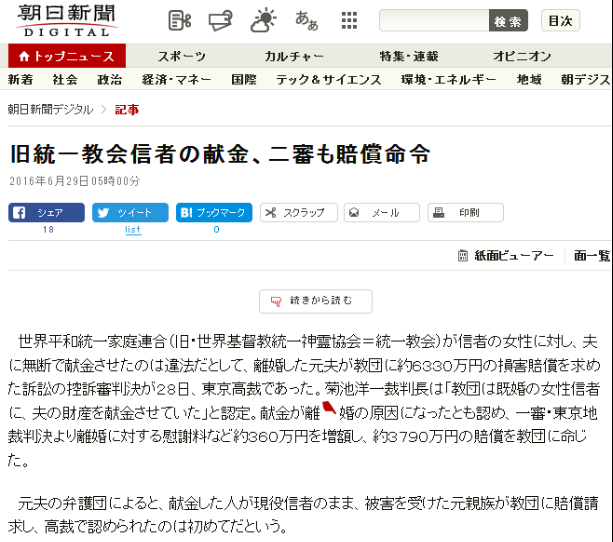Bookmark article with Hatena B! button
The width and height of the screenshot is (613, 542).
(x=213, y=213)
